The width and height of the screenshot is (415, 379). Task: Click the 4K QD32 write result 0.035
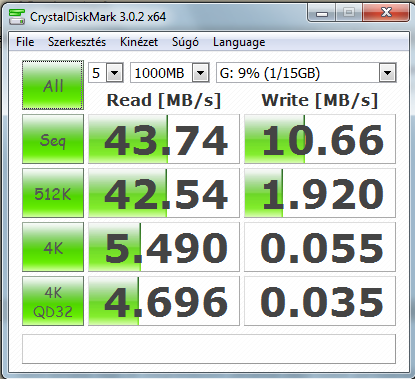320,301
